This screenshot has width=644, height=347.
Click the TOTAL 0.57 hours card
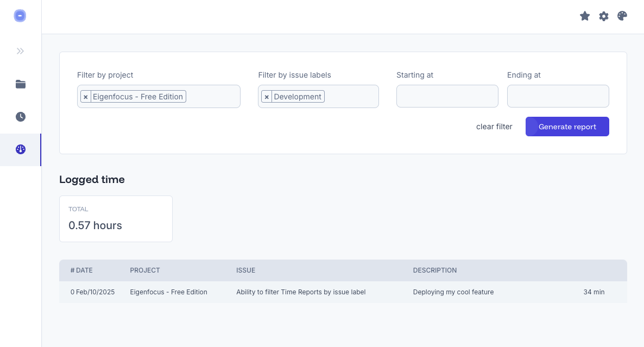(116, 218)
